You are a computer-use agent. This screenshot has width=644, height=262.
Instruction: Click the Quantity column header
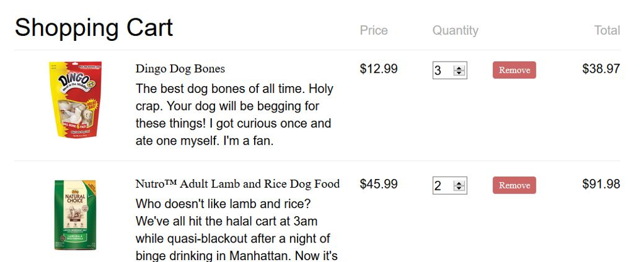point(455,30)
